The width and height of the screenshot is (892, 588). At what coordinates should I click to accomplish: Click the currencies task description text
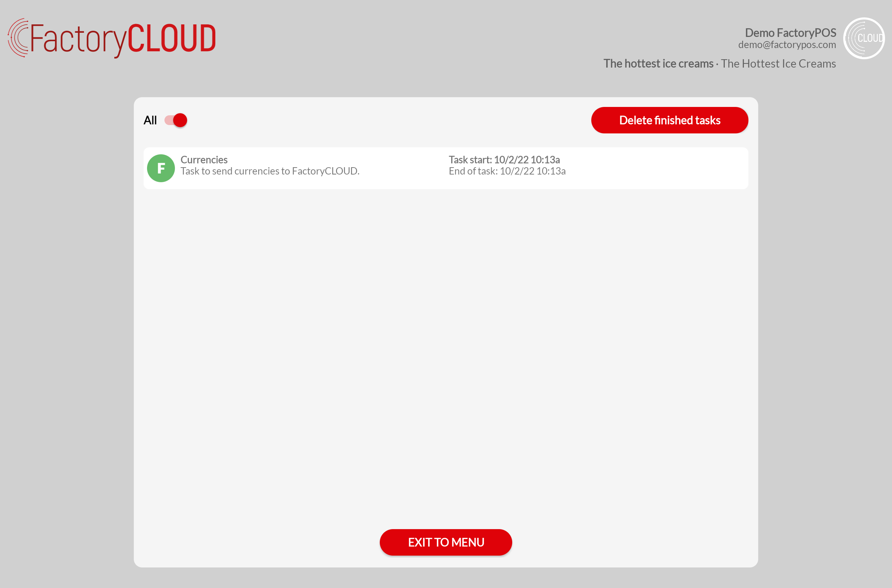point(270,171)
